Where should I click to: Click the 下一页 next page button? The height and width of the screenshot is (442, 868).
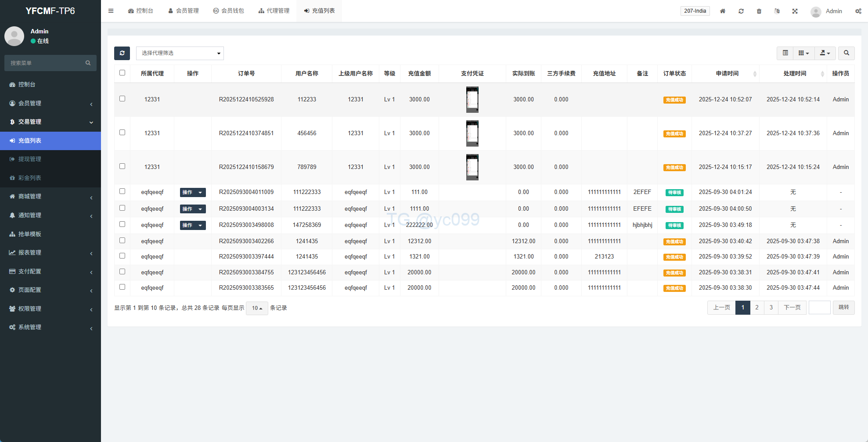click(792, 307)
